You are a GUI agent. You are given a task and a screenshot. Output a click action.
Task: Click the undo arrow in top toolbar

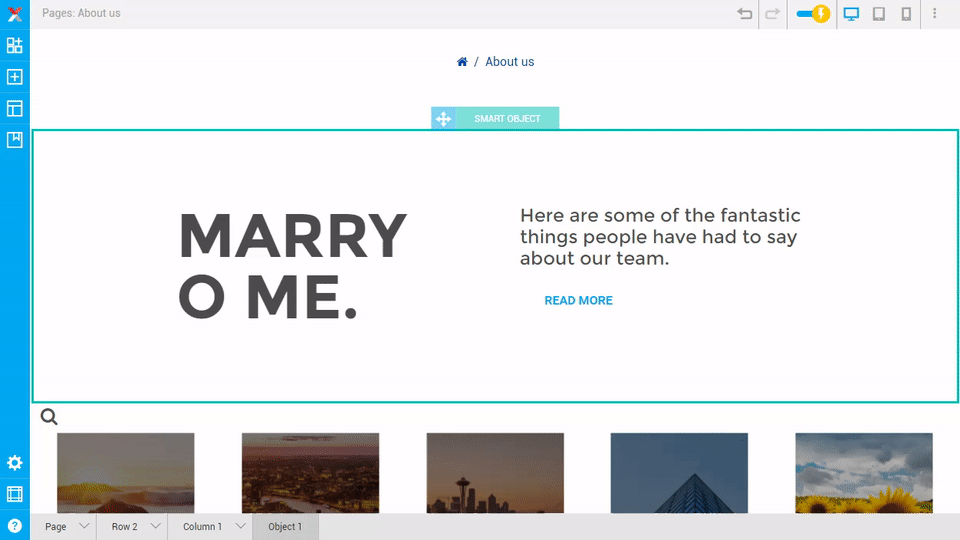[x=744, y=14]
